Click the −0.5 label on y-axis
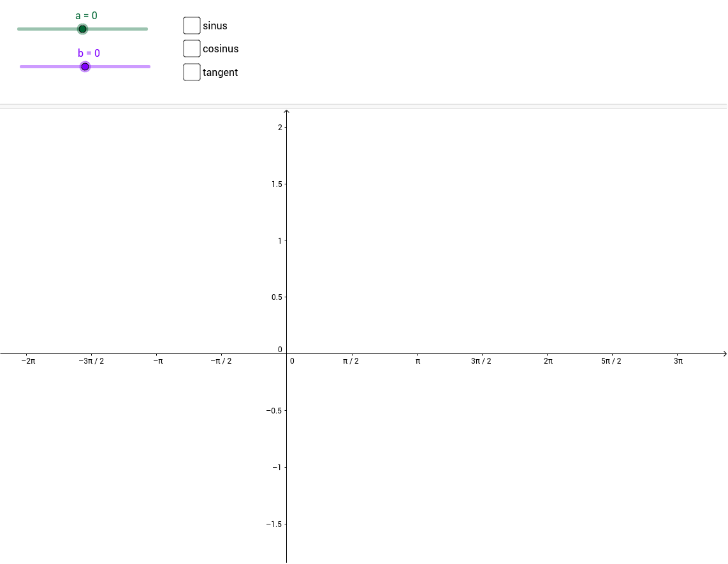The width and height of the screenshot is (728, 564). tap(274, 411)
